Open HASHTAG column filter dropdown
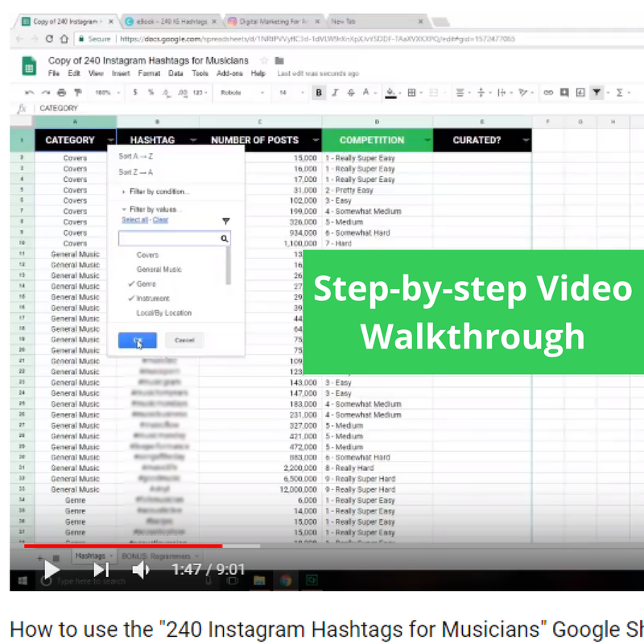Screen dimensions: 644x644 (192, 140)
